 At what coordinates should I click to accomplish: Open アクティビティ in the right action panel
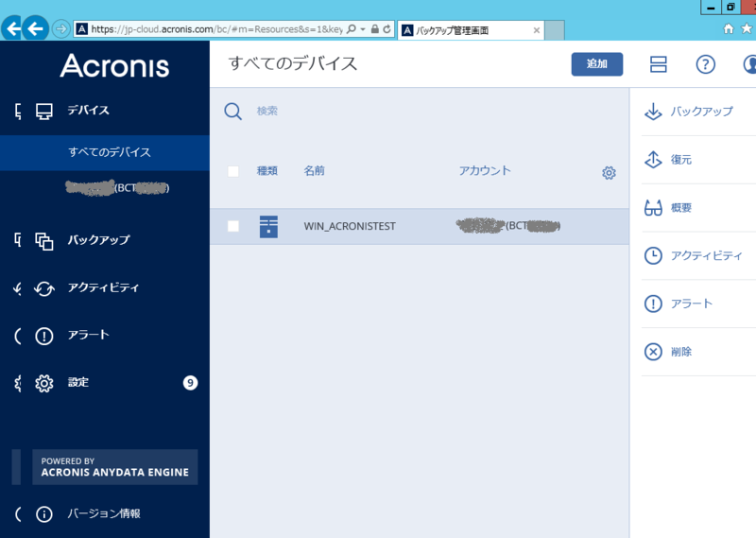(x=706, y=255)
